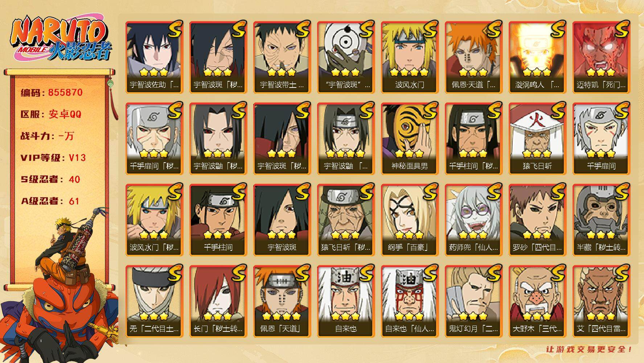Open the 迈特凯「死门」 red ninja card

pyautogui.click(x=601, y=57)
